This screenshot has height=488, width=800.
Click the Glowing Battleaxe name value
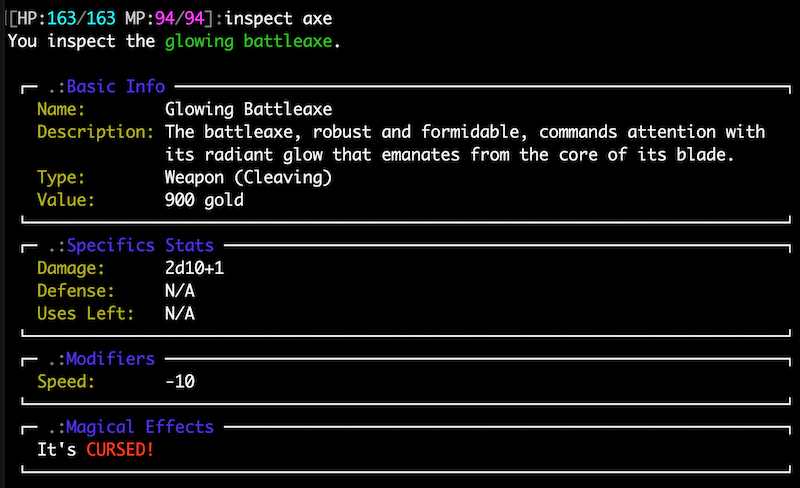248,109
